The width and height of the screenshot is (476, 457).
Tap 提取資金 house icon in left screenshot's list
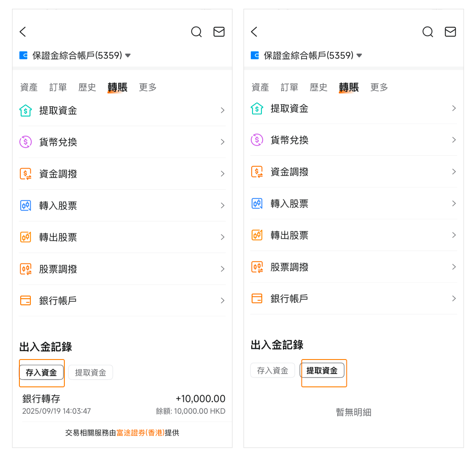click(x=26, y=110)
